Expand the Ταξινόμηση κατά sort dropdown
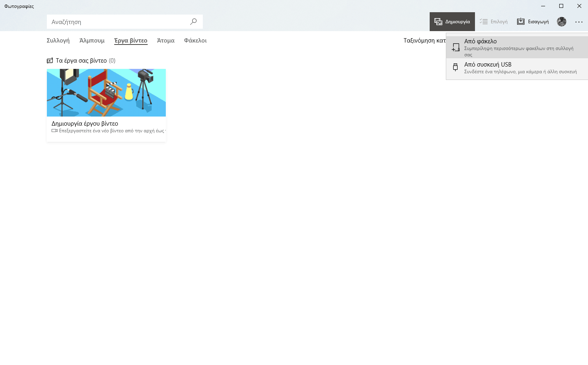Viewport: 588px width, 365px height. (424, 41)
